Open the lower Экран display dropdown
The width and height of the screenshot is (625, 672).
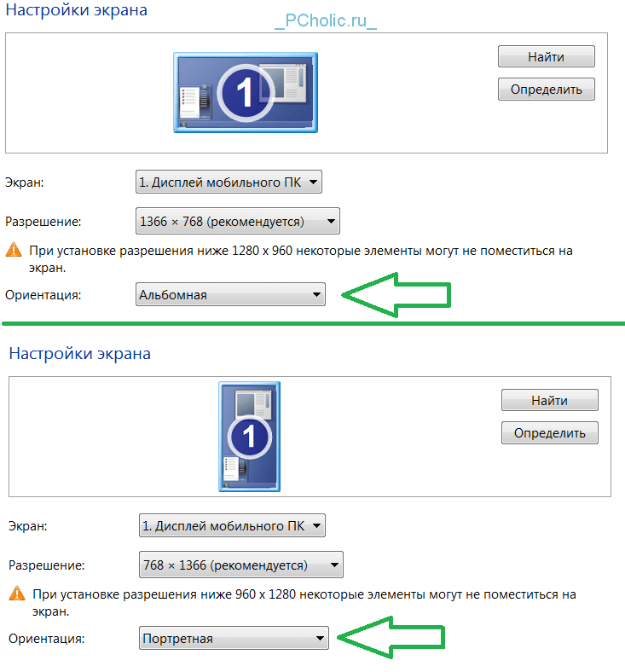click(232, 526)
